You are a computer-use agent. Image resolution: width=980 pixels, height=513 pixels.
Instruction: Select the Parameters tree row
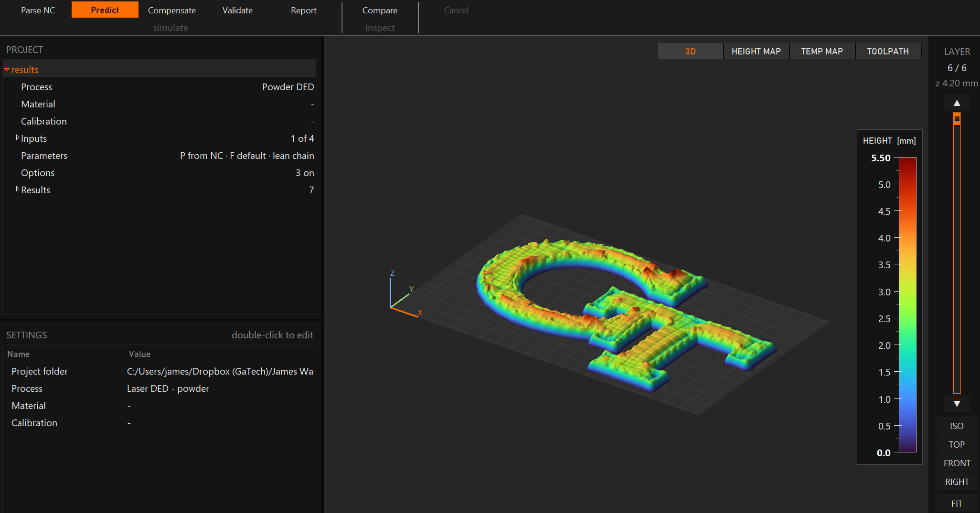point(160,156)
